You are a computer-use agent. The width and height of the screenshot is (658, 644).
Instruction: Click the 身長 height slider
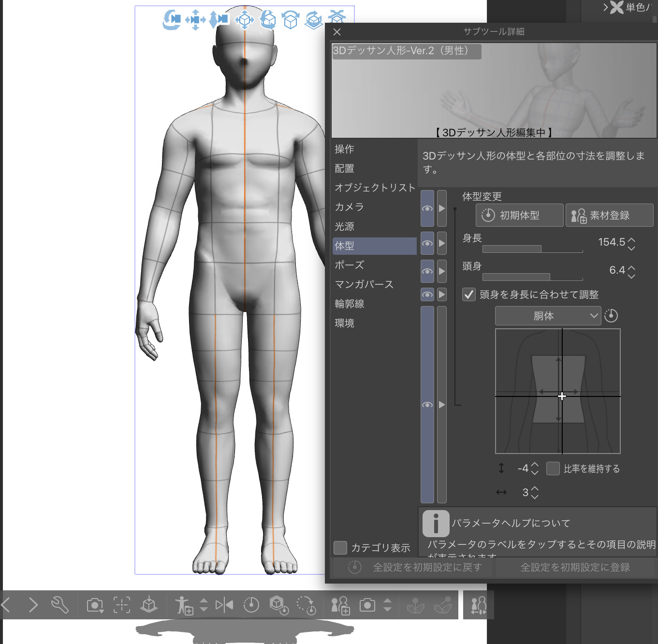point(533,249)
